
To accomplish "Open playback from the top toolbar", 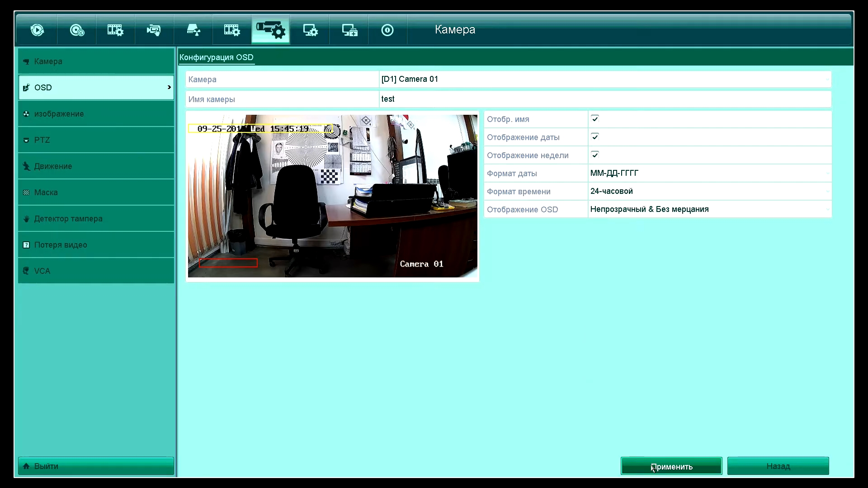I will pos(37,30).
